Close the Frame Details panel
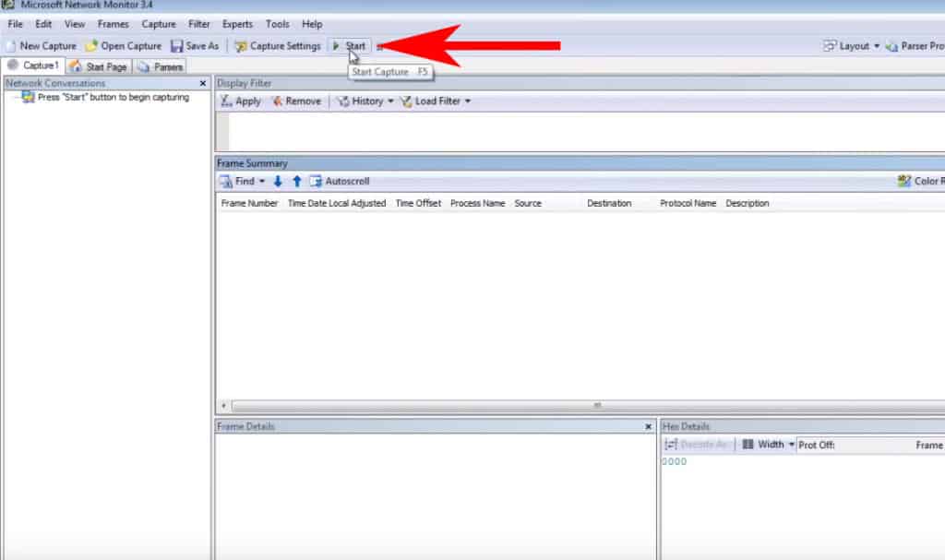The height and width of the screenshot is (560, 945). 649,427
